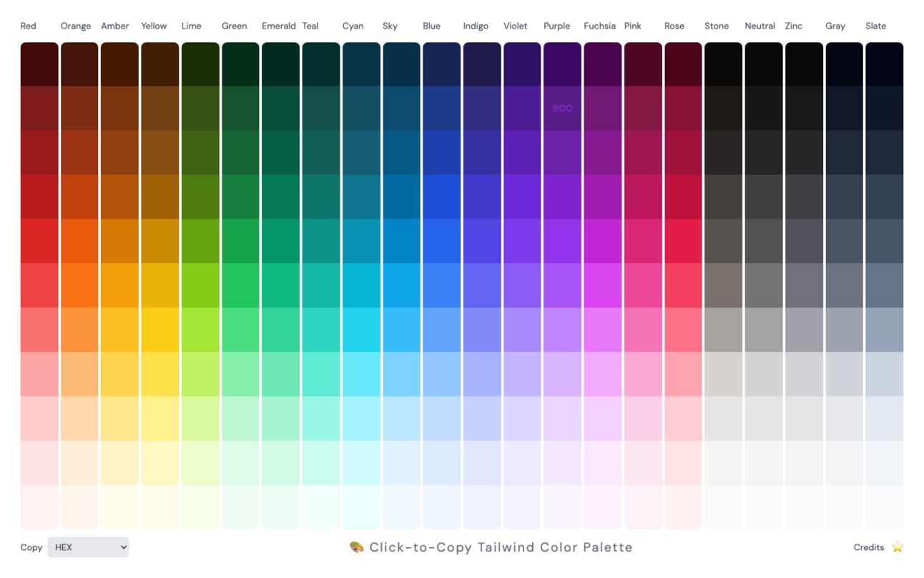
Task: Copy the Amber 400 swatch
Action: (x=119, y=330)
